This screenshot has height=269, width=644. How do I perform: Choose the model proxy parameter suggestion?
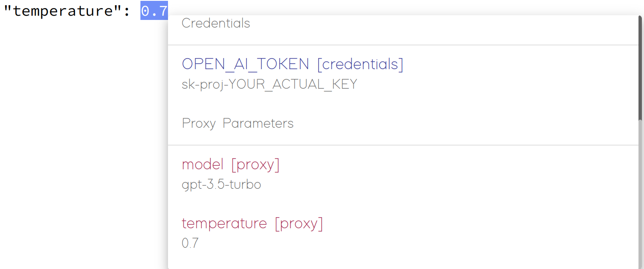tap(231, 174)
